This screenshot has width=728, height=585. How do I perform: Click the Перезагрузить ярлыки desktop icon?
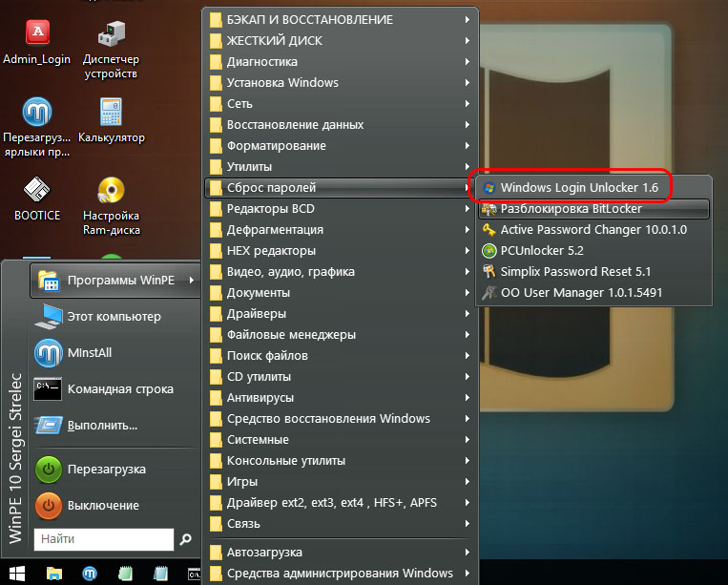[37, 128]
